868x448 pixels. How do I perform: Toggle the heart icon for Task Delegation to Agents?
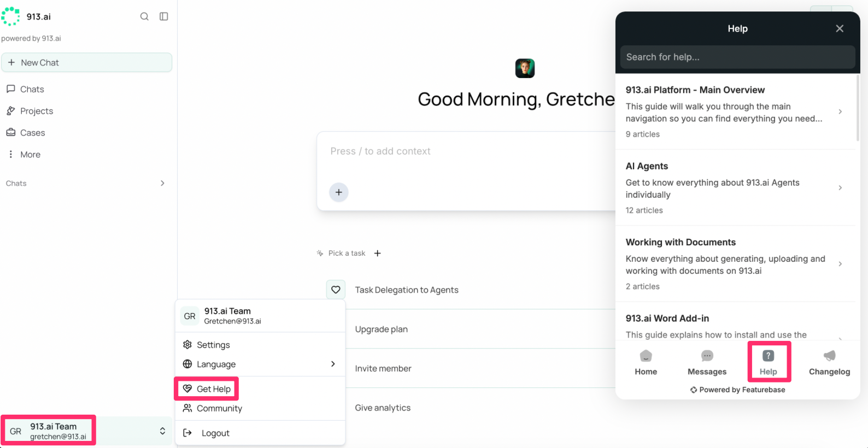click(336, 290)
